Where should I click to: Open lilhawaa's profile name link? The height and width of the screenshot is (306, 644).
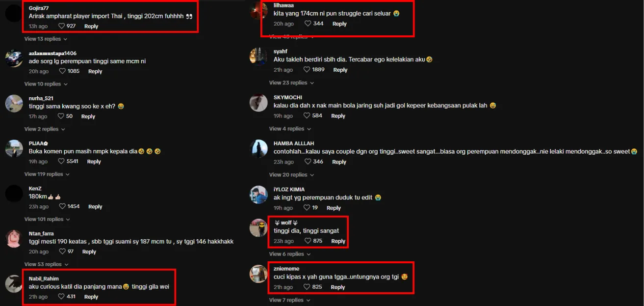tap(283, 5)
